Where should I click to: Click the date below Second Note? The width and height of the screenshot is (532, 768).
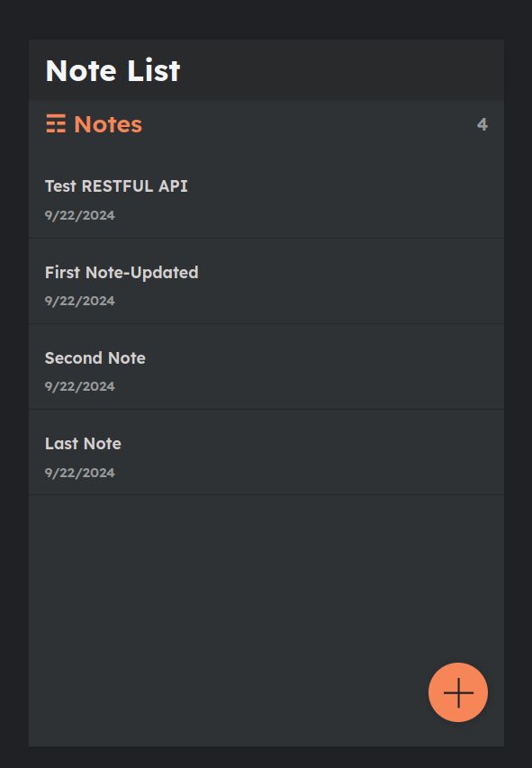click(80, 386)
